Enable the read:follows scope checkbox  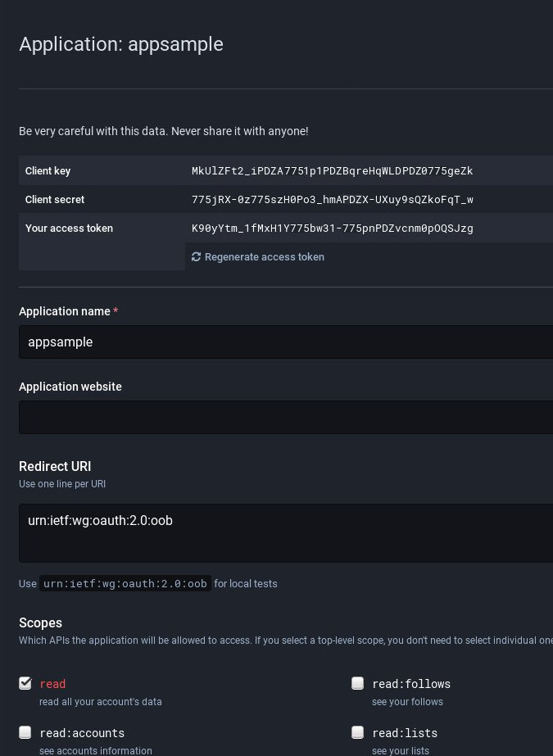[358, 683]
